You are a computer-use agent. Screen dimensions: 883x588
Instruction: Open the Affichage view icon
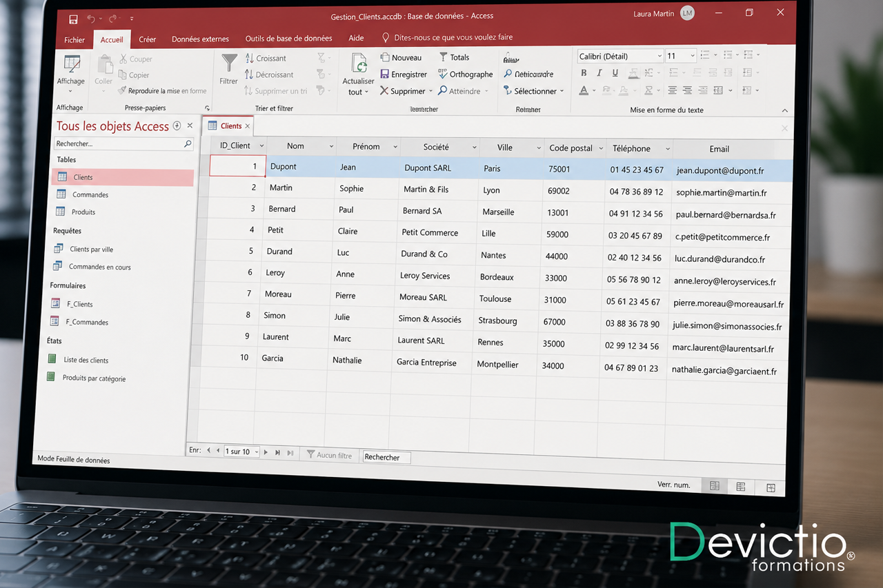[x=72, y=64]
